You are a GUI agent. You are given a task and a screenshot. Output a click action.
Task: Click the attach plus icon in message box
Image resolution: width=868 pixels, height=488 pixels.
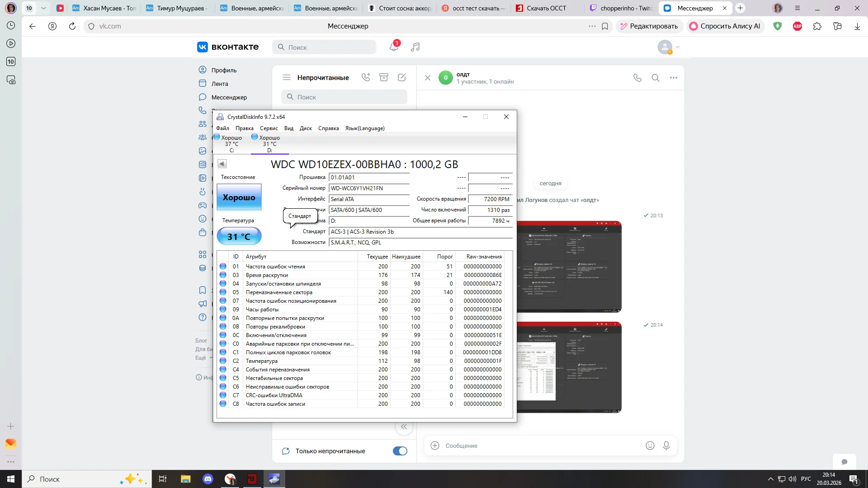click(435, 446)
